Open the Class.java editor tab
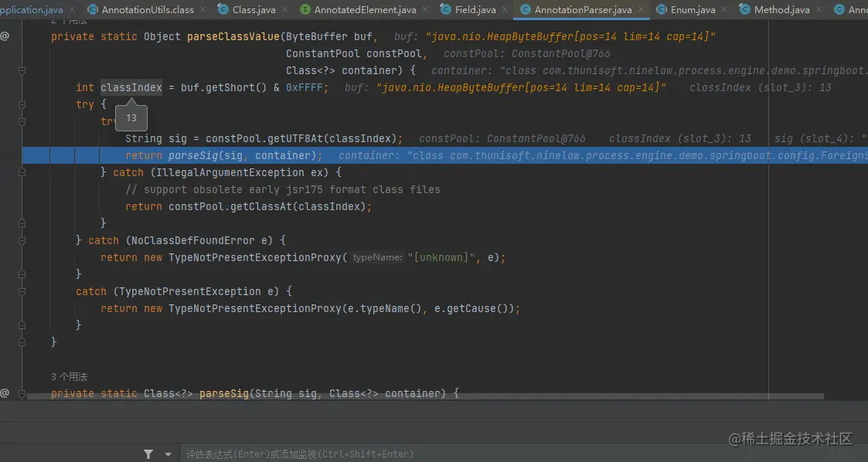Viewport: 868px width, 462px height. coord(254,9)
